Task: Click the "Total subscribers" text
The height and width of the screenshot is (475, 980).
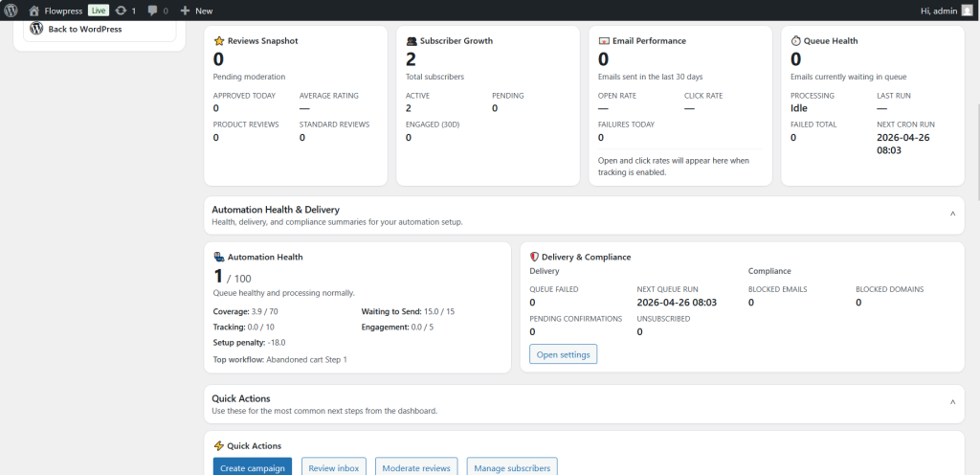Action: coord(435,77)
